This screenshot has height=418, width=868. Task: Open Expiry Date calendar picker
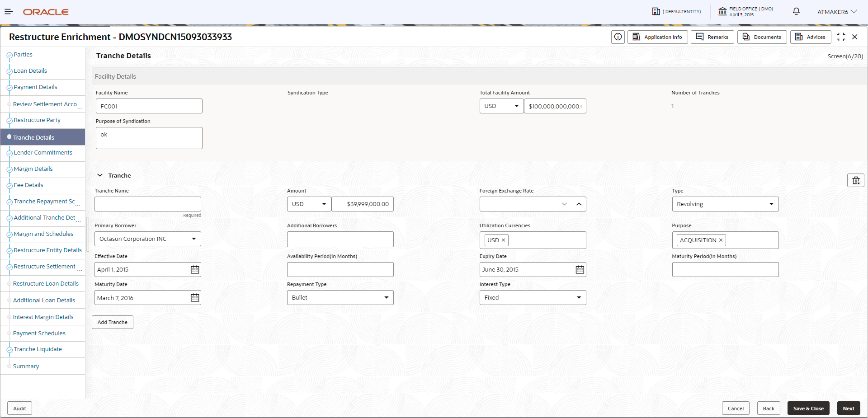coord(580,270)
